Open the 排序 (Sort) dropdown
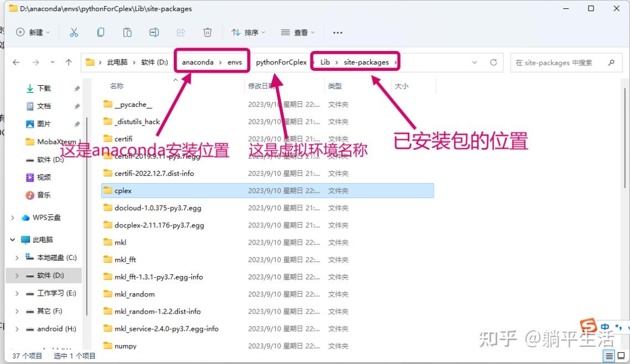 pos(248,33)
